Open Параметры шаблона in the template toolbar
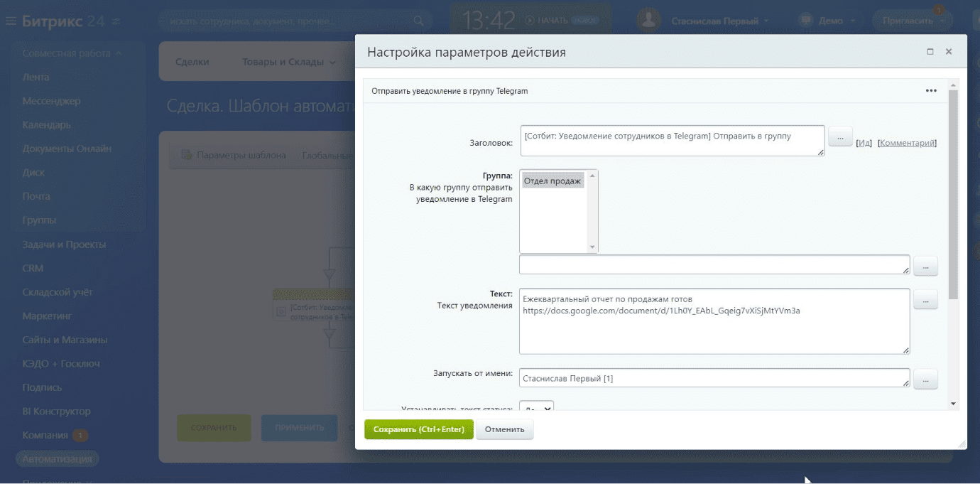The image size is (980, 484). [234, 155]
